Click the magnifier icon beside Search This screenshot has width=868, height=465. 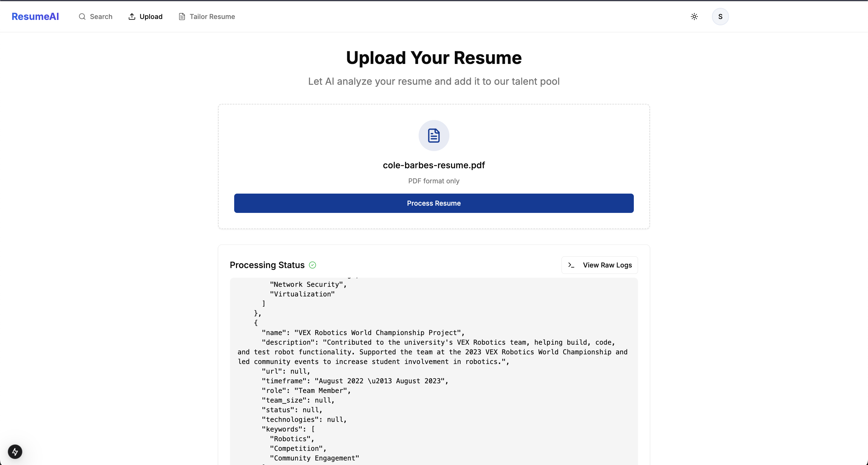pos(82,17)
